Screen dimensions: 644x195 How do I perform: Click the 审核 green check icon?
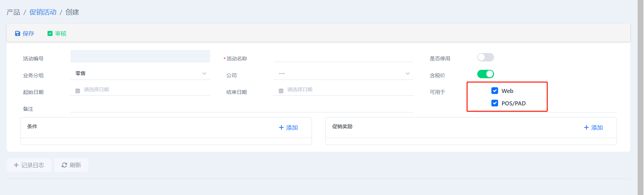click(50, 34)
